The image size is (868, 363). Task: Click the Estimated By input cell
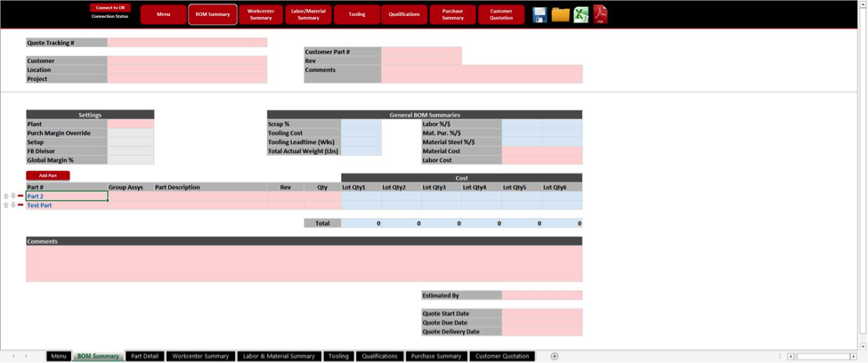541,295
